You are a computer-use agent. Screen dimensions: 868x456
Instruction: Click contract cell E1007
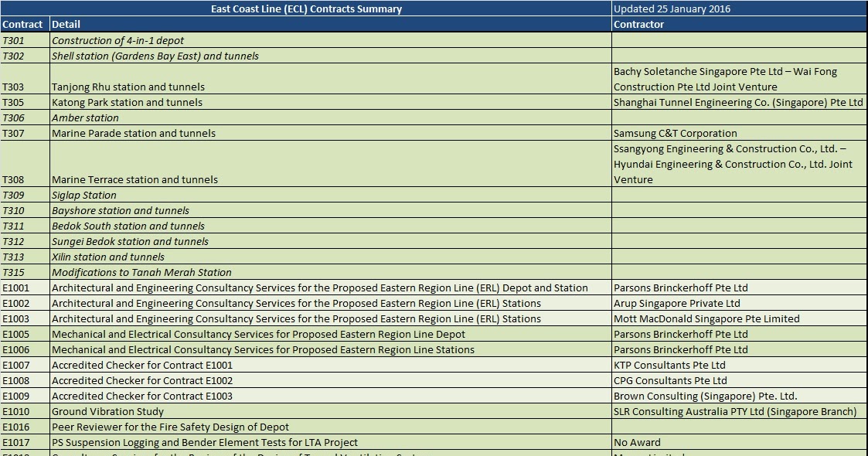coord(25,366)
